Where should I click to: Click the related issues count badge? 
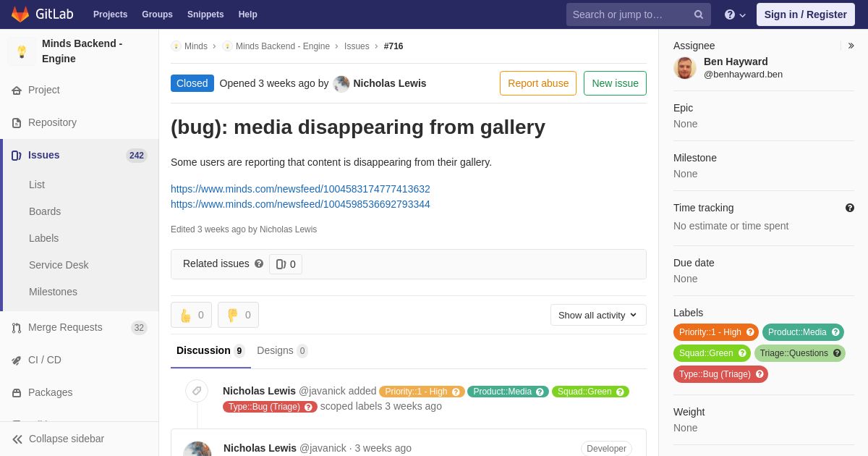pyautogui.click(x=286, y=264)
